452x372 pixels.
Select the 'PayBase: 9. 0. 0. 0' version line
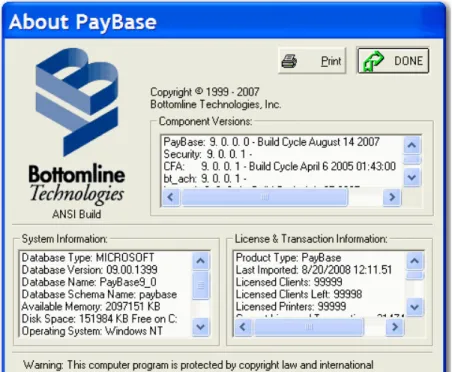coord(271,142)
